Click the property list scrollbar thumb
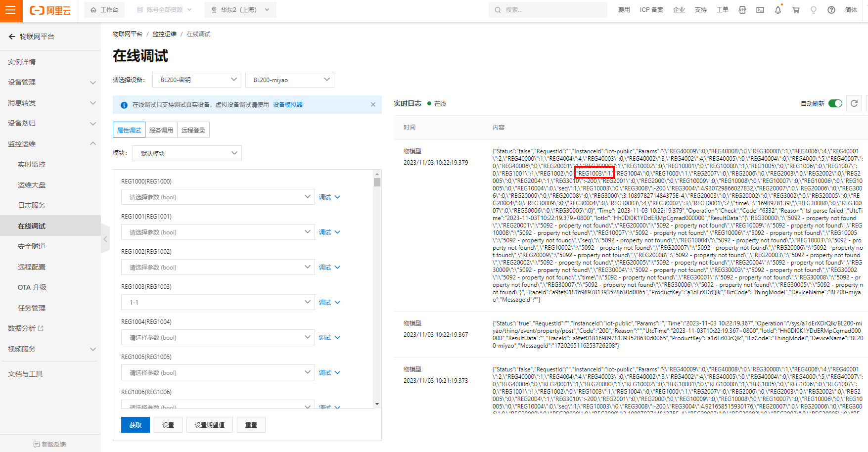The width and height of the screenshot is (868, 452). [377, 182]
